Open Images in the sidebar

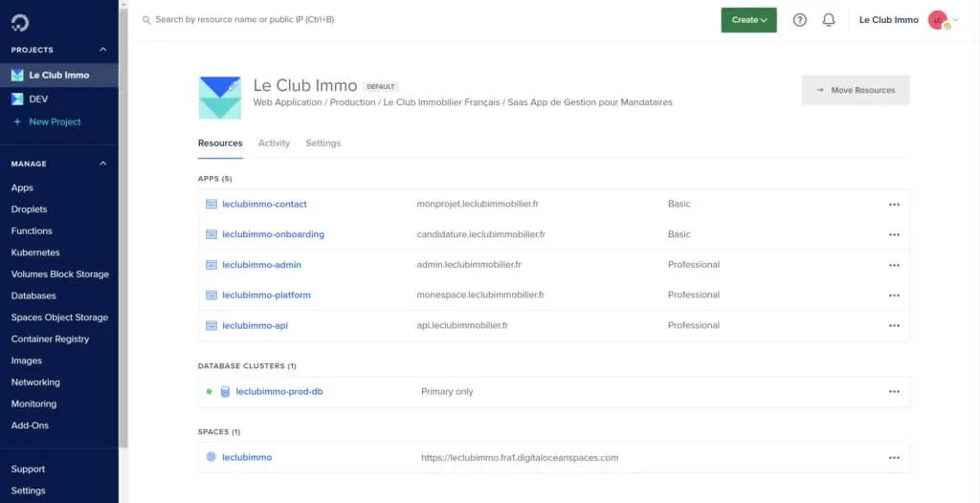26,361
